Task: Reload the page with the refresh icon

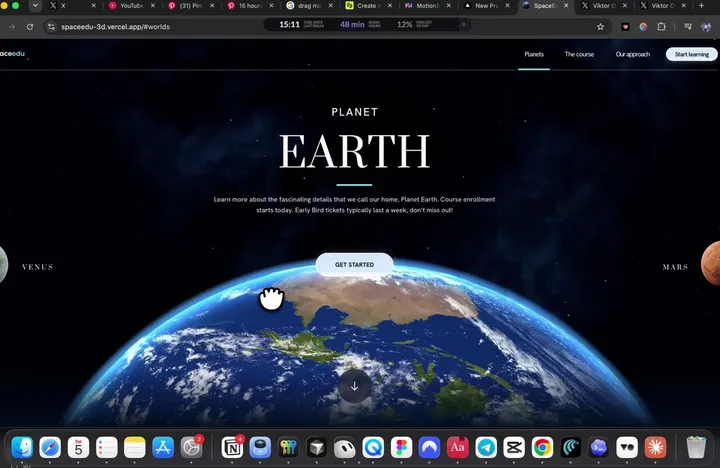Action: pyautogui.click(x=30, y=27)
